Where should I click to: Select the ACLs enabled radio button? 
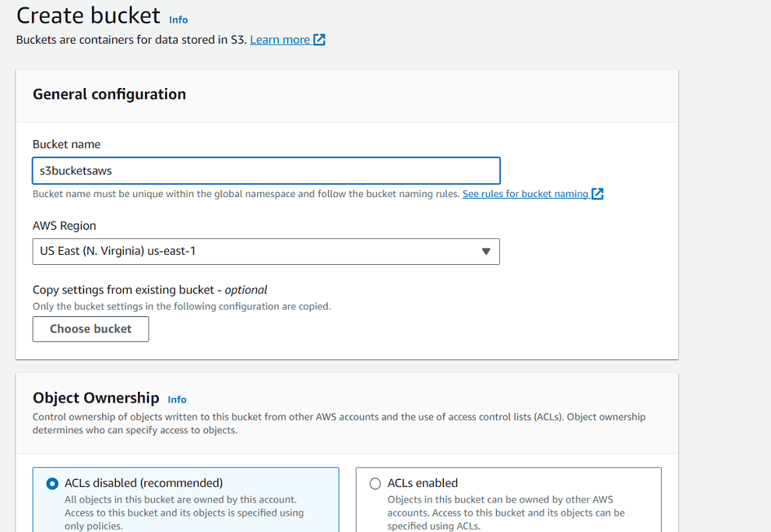point(375,484)
